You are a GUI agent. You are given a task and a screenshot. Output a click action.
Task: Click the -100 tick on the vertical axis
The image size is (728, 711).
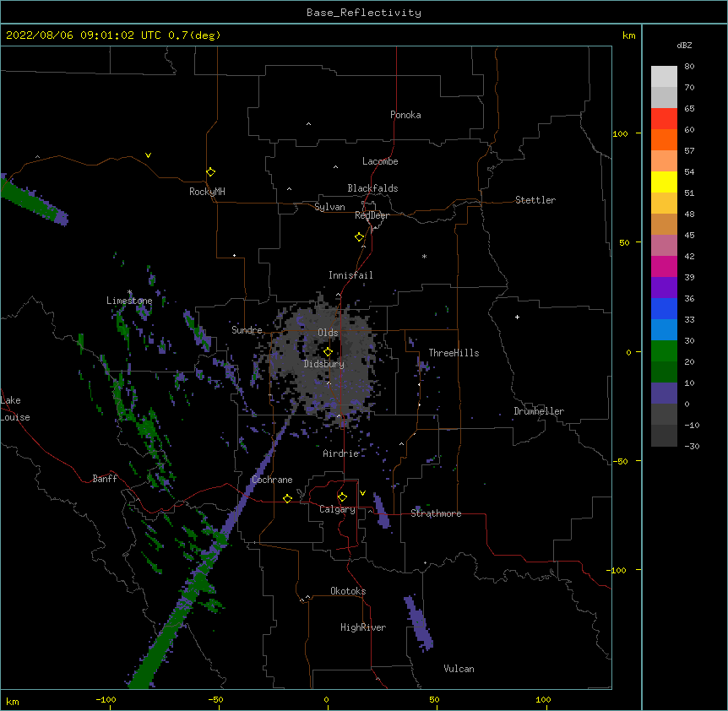coord(617,570)
